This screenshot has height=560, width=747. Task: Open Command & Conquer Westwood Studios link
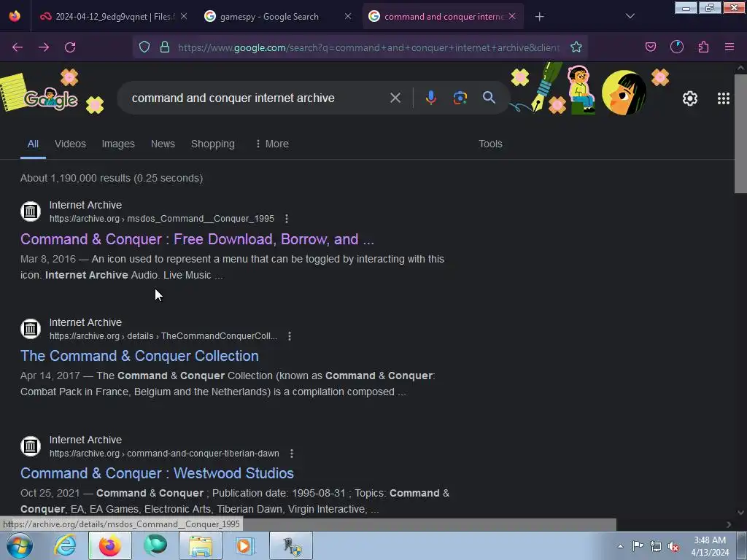coord(158,473)
